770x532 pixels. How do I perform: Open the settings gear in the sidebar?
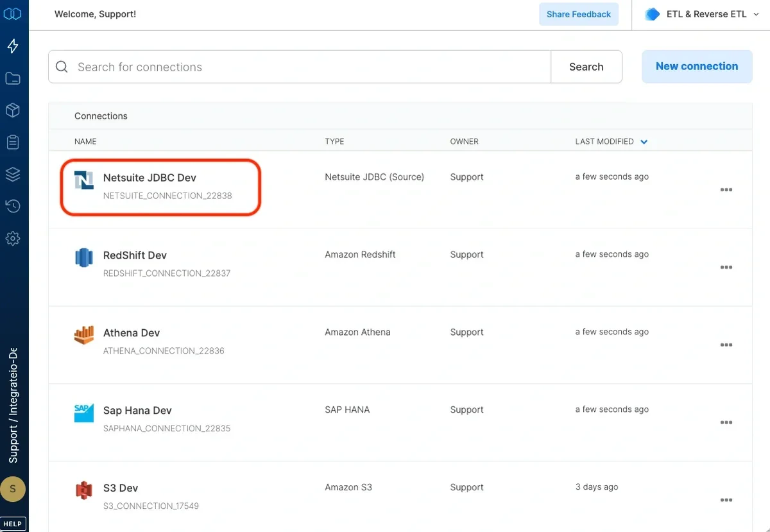point(13,238)
